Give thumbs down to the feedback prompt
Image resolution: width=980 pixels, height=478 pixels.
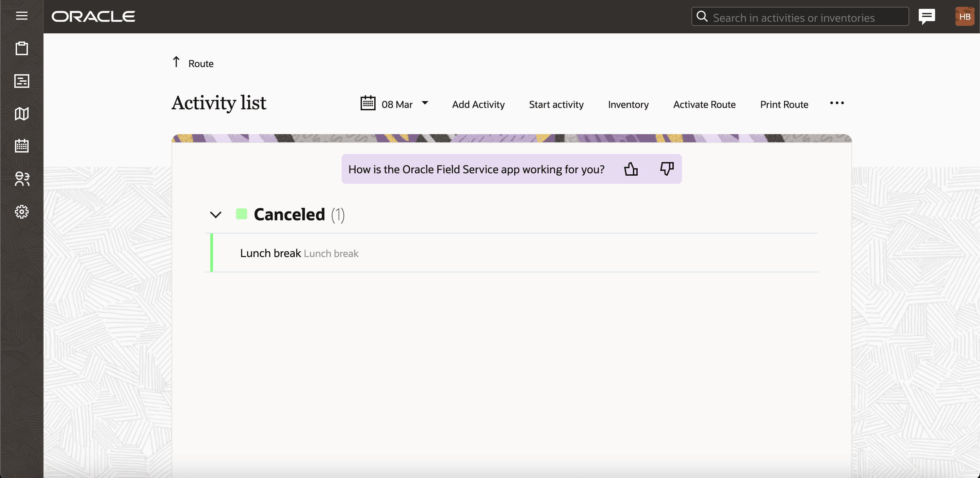[x=666, y=169]
